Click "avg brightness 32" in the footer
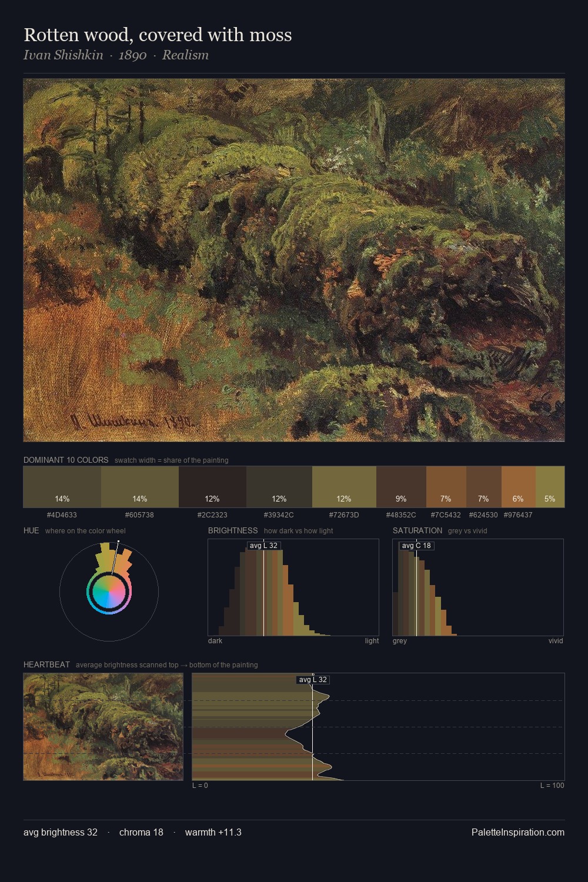This screenshot has height=882, width=588. 61,832
